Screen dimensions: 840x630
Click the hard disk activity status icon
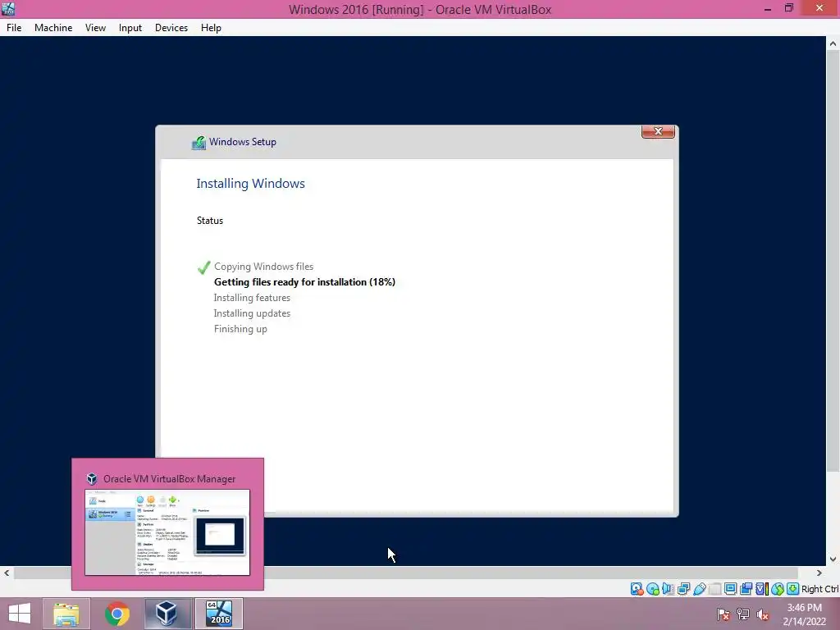tap(637, 589)
